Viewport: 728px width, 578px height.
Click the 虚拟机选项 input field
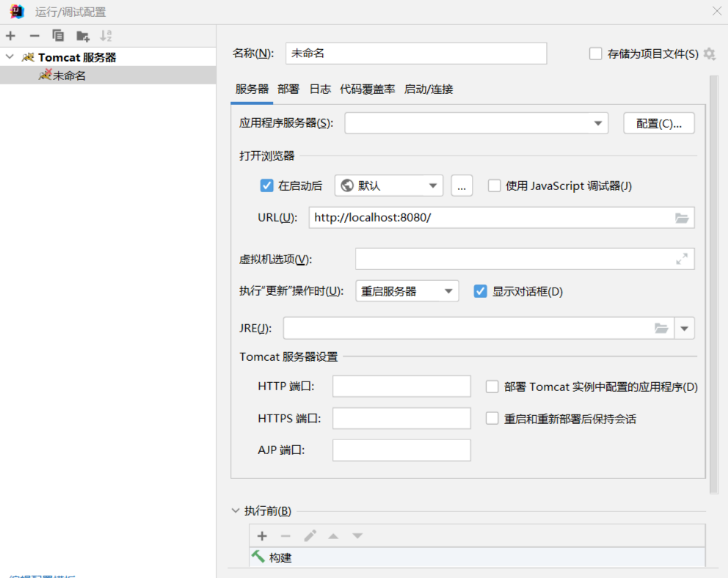(525, 259)
